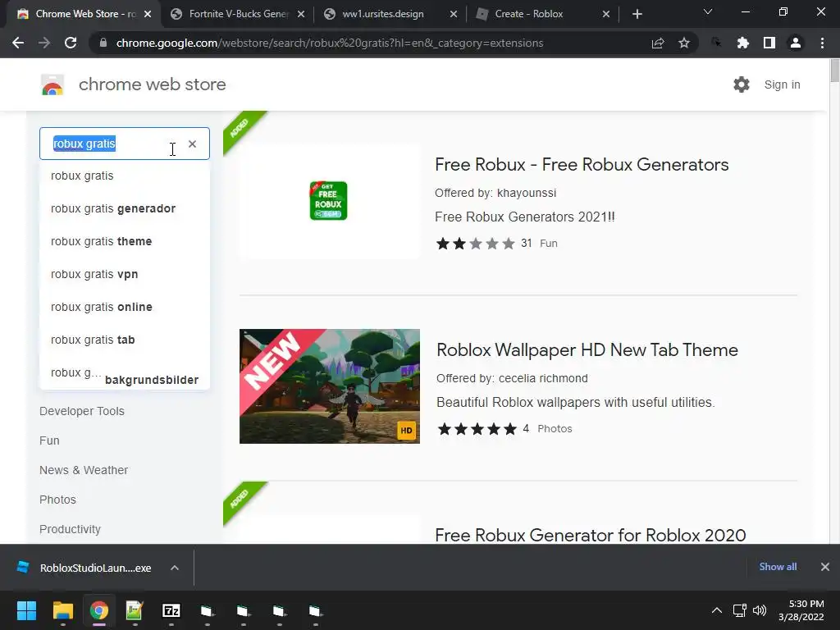840x630 pixels.
Task: Open News & Weather category
Action: (84, 470)
